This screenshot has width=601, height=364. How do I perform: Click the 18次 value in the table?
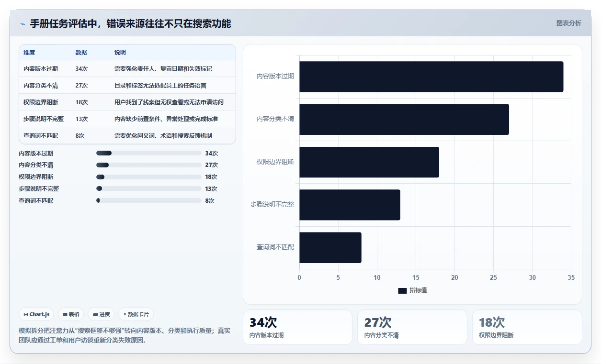pyautogui.click(x=81, y=102)
